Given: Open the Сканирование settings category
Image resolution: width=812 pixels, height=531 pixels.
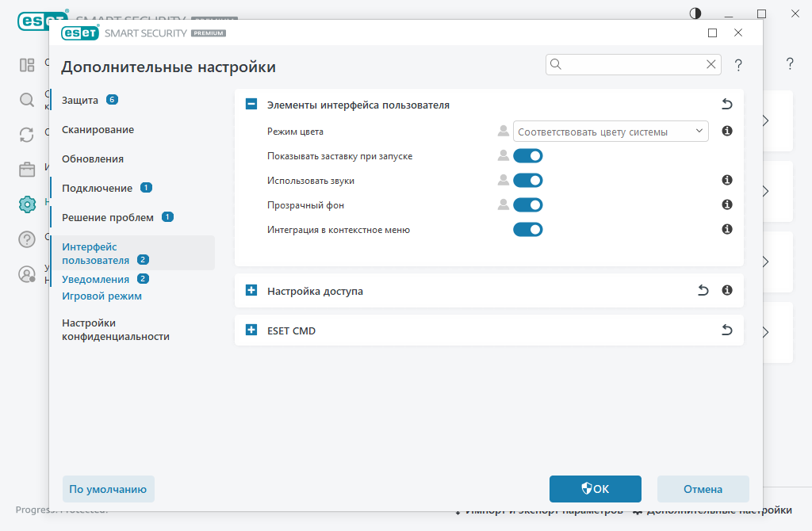Looking at the screenshot, I should [x=98, y=129].
